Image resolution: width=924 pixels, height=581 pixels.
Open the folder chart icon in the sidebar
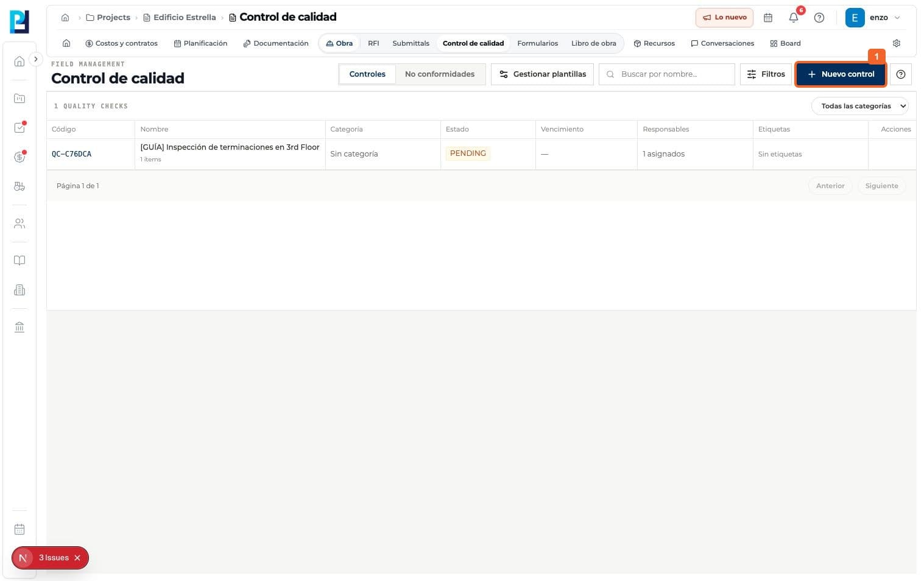[19, 98]
